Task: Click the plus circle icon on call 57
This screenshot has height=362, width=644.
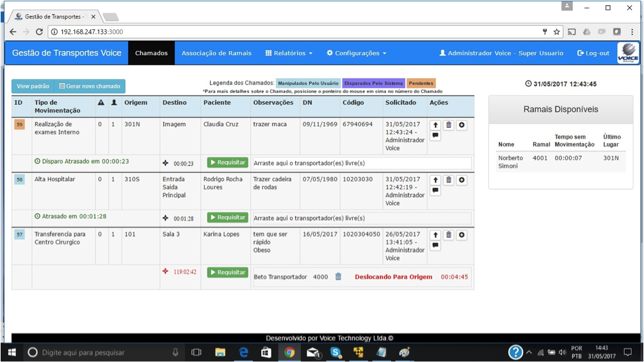Action: [462, 235]
